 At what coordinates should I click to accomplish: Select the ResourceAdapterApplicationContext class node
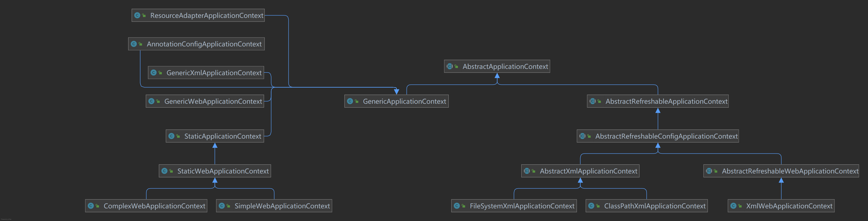pyautogui.click(x=198, y=15)
